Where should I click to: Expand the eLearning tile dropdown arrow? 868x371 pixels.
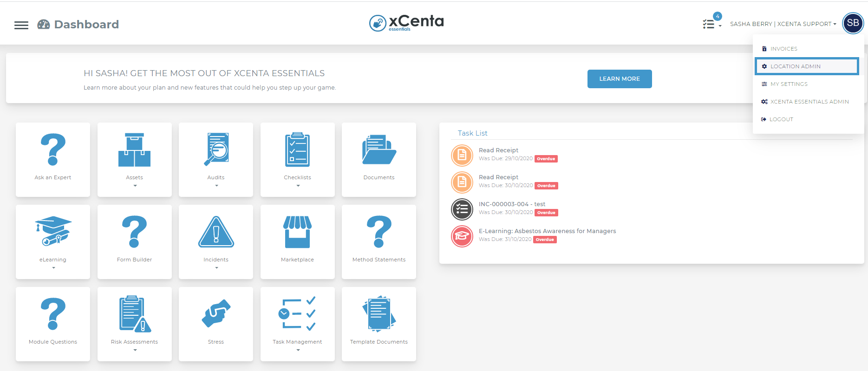pos(53,268)
